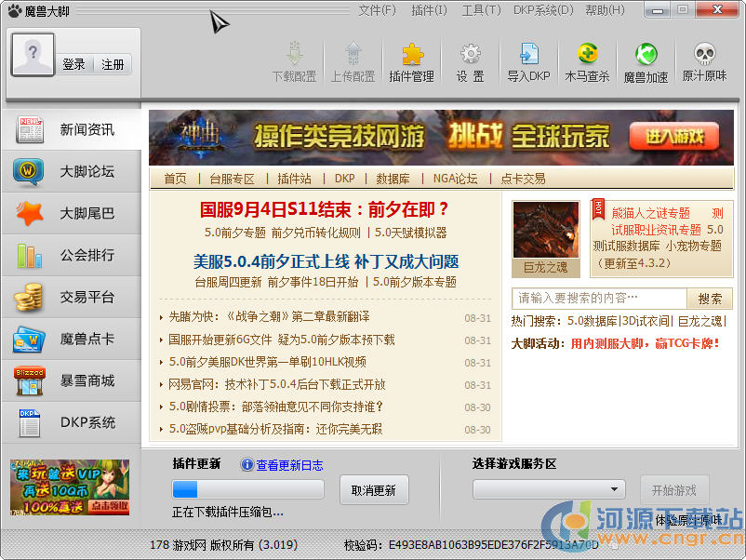Open 插件管理 plugin manager toolbar icon
Image resolution: width=746 pixels, height=560 pixels.
tap(411, 61)
